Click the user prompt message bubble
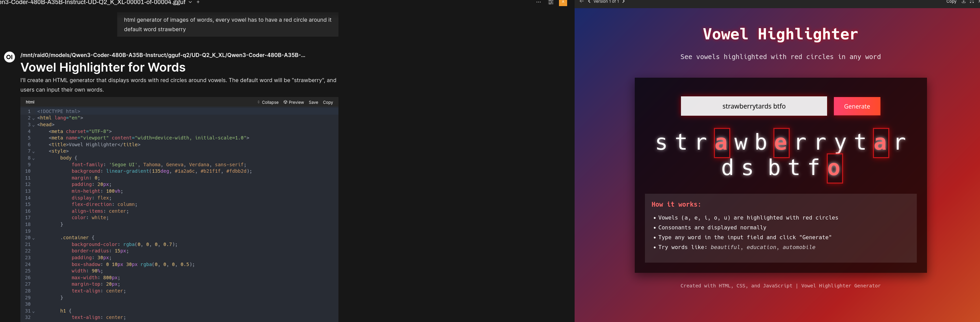 pos(228,24)
